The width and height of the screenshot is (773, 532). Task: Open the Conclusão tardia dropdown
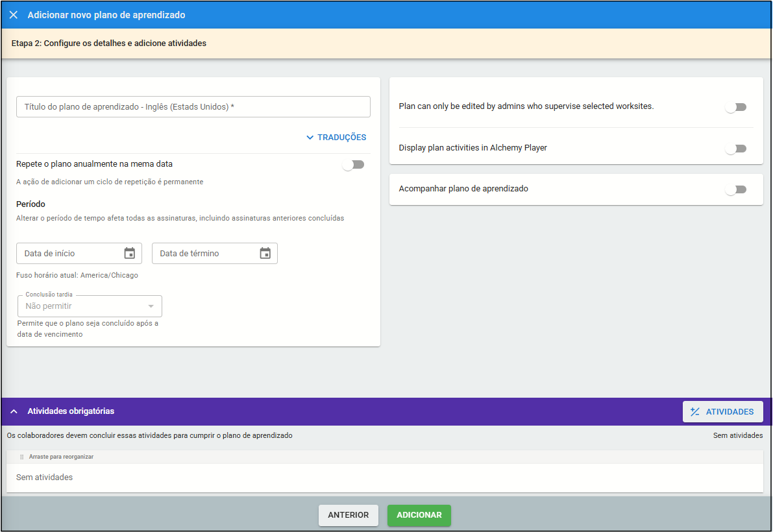(x=89, y=306)
